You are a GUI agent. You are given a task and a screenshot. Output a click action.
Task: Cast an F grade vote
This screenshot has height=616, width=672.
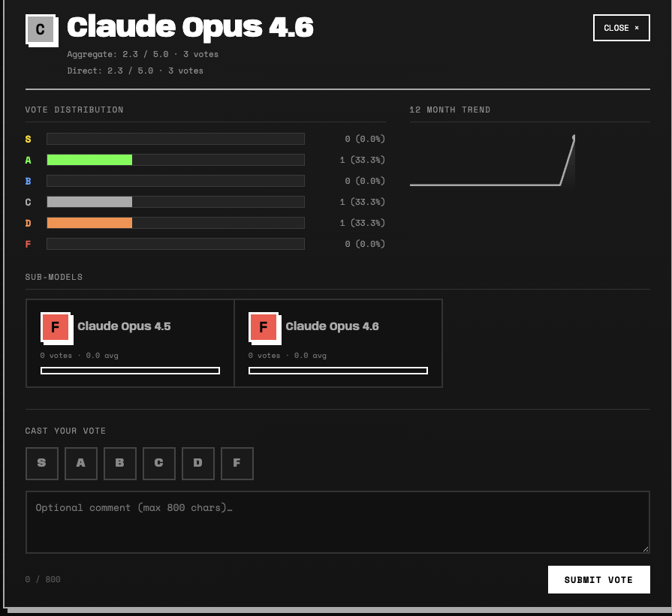[x=237, y=463]
